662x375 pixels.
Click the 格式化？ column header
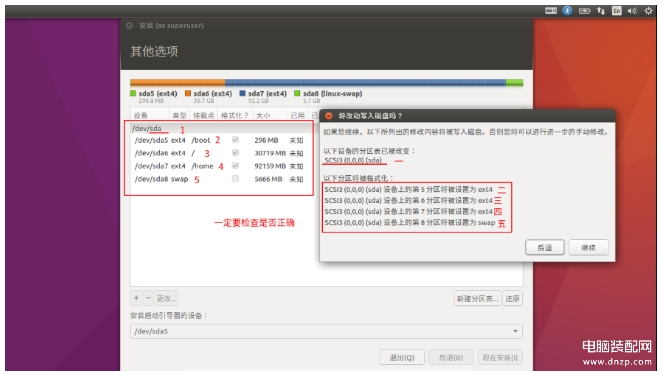click(x=235, y=115)
